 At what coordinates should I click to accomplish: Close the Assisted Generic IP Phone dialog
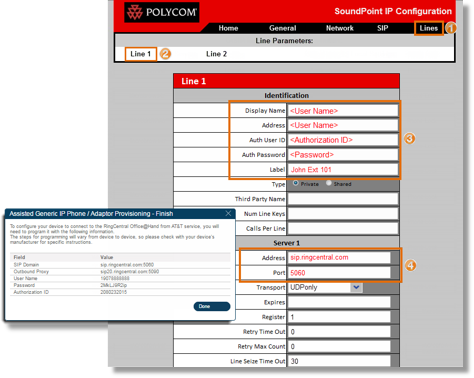[228, 213]
